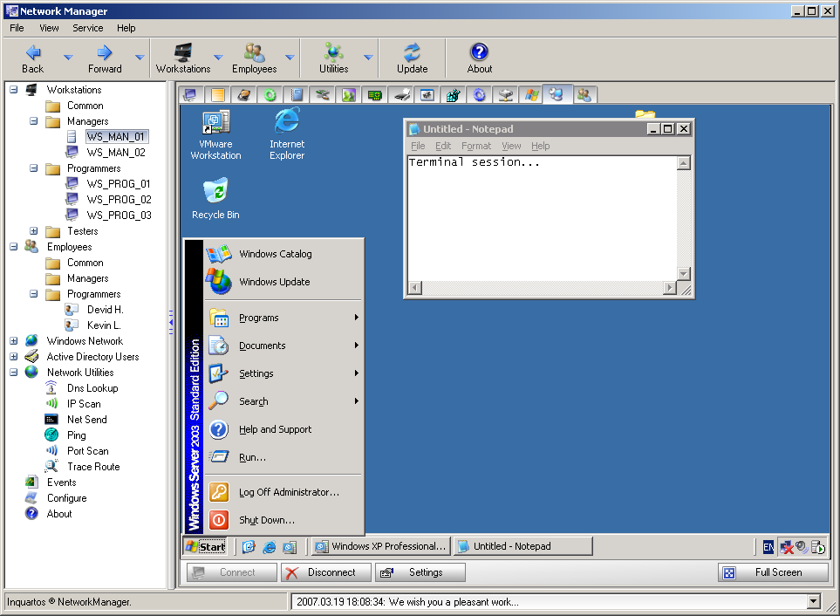Select the teal cubes icon tab

pyautogui.click(x=454, y=95)
